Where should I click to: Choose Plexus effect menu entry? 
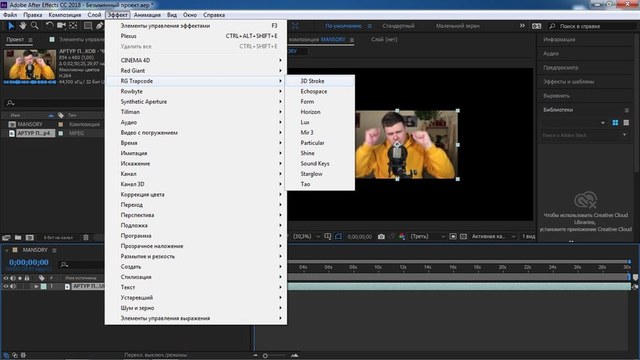(x=196, y=36)
